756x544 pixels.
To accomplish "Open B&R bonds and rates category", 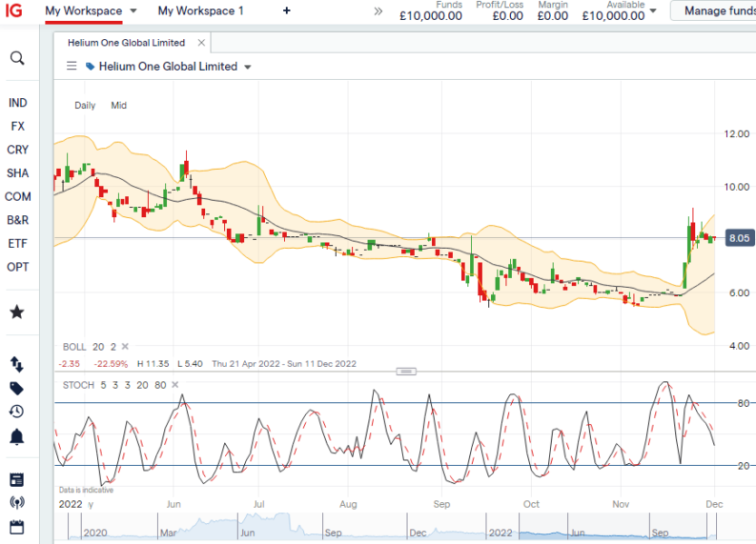I will 17,220.
